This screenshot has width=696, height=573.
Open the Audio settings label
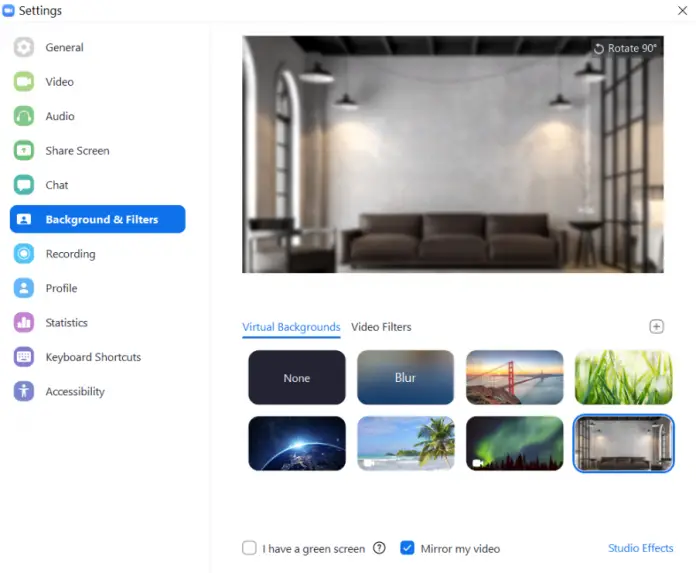60,116
